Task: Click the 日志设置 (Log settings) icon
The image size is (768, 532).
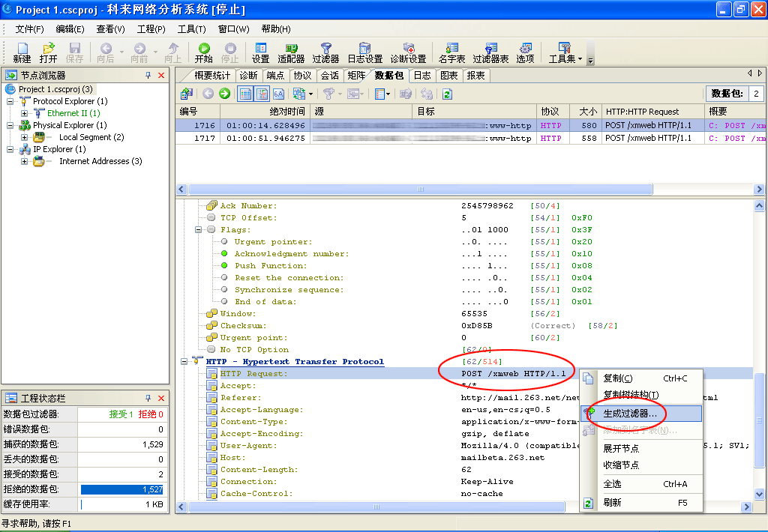Action: [364, 49]
